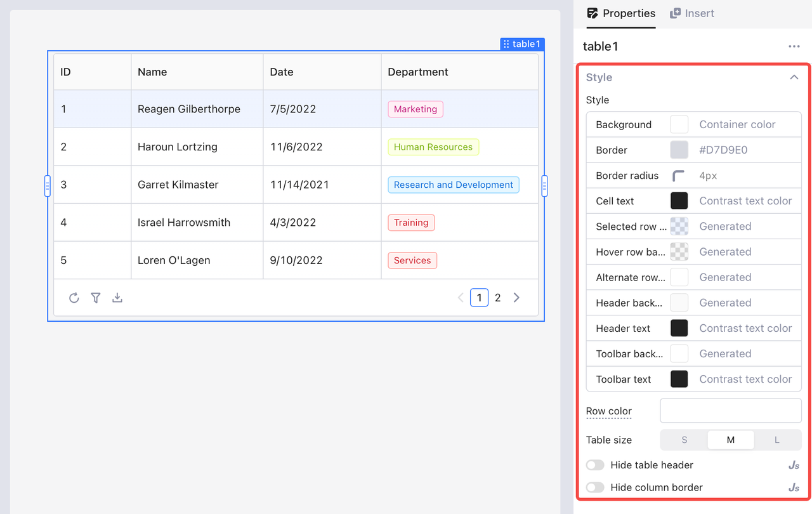Select table size L option
The image size is (812, 514).
[x=777, y=440]
